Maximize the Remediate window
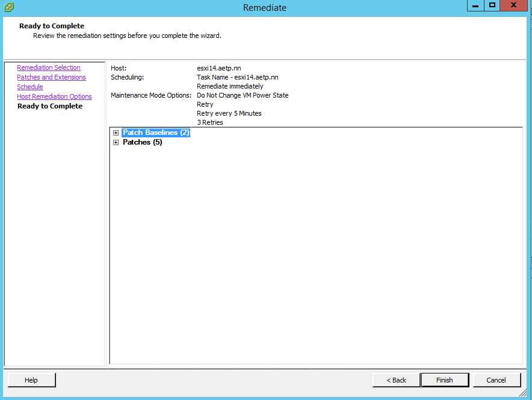The height and width of the screenshot is (400, 532). click(x=492, y=5)
